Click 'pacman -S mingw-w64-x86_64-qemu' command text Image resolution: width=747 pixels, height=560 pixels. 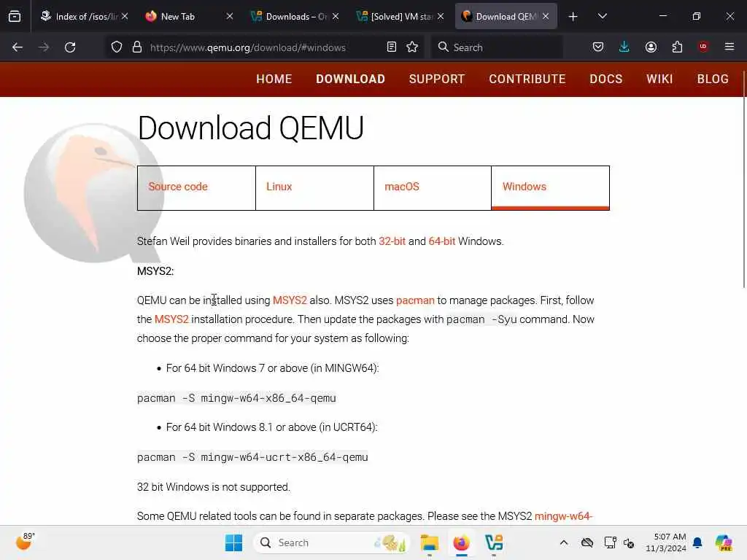[x=236, y=398]
